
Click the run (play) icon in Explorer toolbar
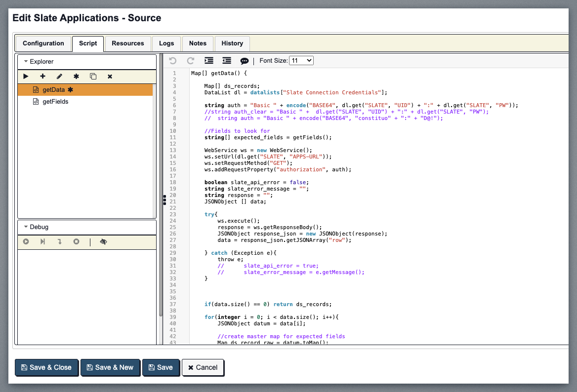click(x=26, y=77)
